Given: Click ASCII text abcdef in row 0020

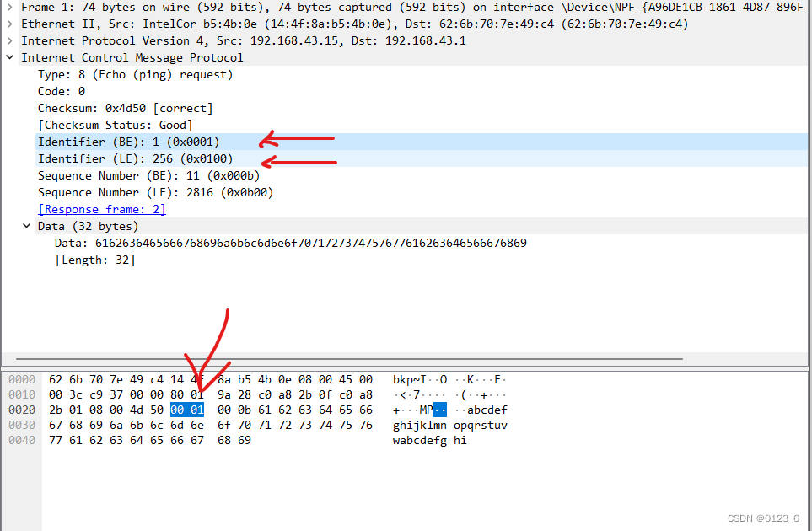Looking at the screenshot, I should click(x=487, y=410).
